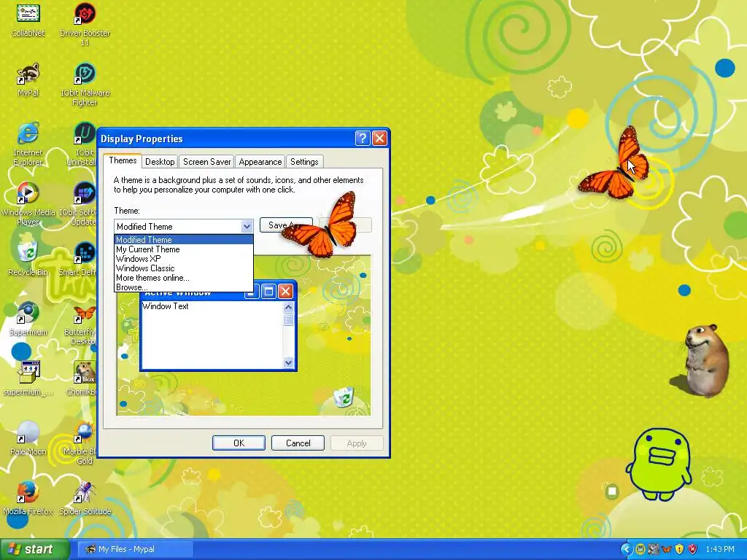The width and height of the screenshot is (747, 560).
Task: Expand hidden system tray icons arrow
Action: (627, 550)
